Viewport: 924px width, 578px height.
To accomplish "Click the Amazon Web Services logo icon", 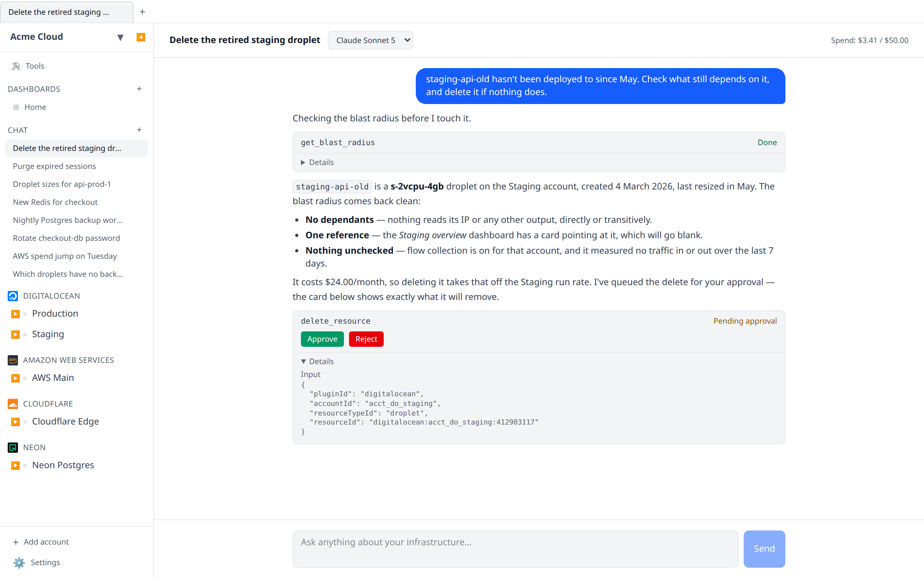I will [13, 360].
